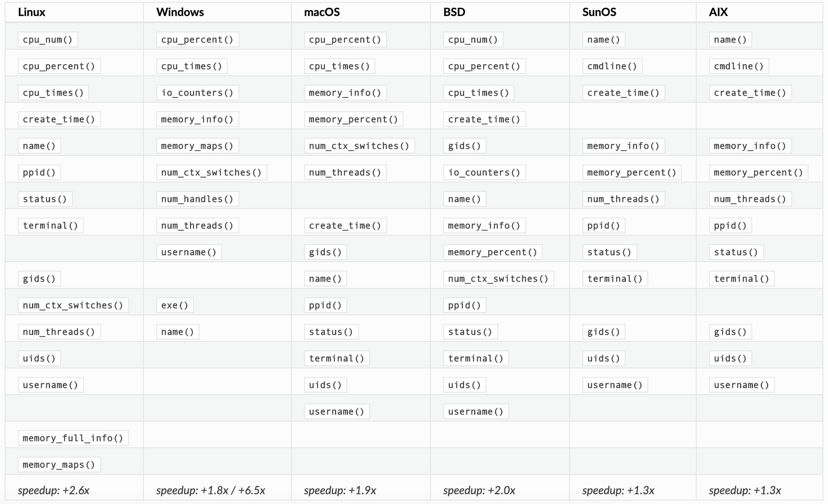This screenshot has width=828, height=504.
Task: Click the Windows column header
Action: point(180,12)
